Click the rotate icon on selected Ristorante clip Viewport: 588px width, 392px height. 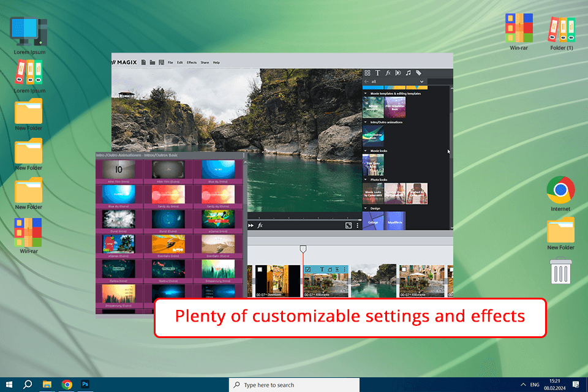(x=330, y=269)
